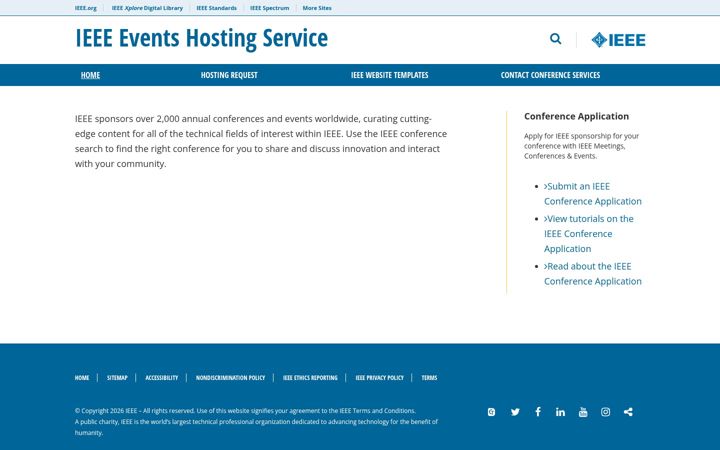Submit an IEEE Conference Application link
Viewport: 720px width, 450px height.
(593, 194)
